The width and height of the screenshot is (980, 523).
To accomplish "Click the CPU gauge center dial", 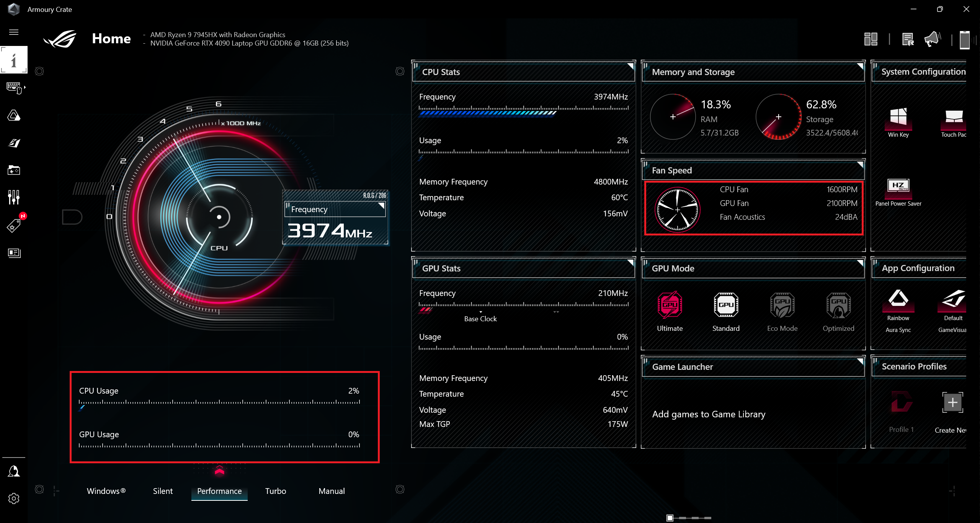I will click(x=219, y=217).
